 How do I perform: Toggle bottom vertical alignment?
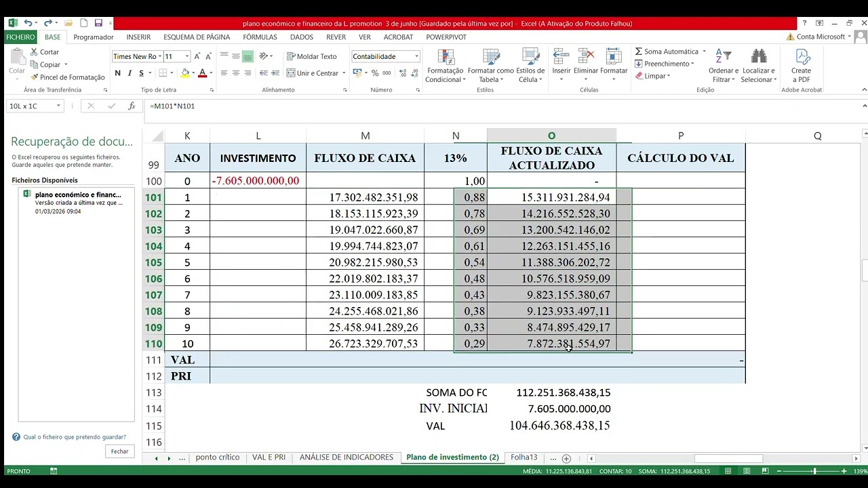(248, 56)
